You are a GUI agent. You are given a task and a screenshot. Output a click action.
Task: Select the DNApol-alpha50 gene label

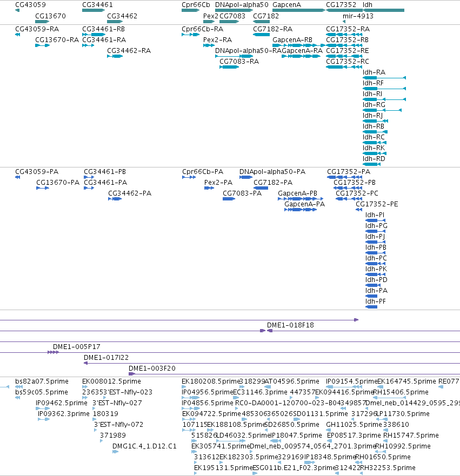[242, 5]
